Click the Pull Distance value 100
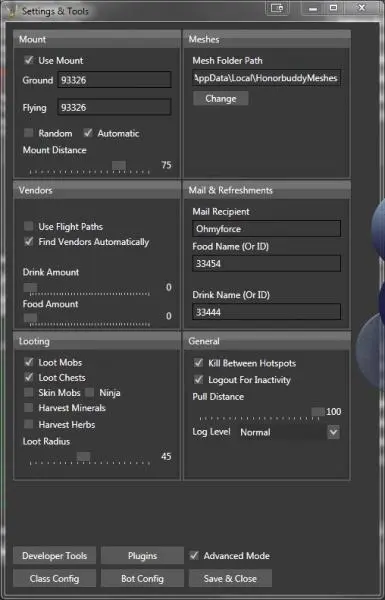 [x=333, y=412]
